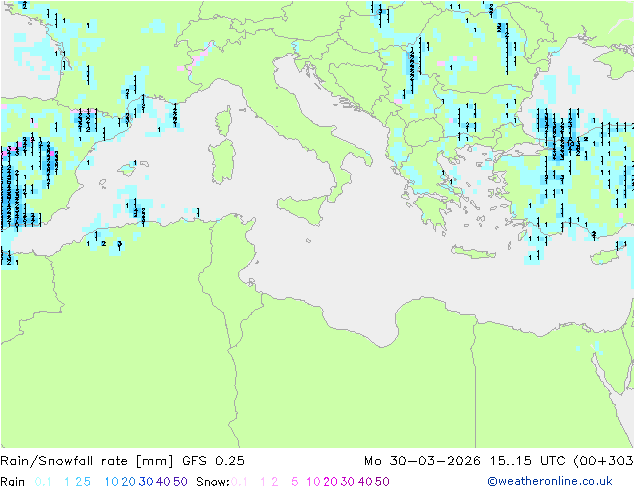The image size is (634, 490).
Task: Select the Rain legend value 30
Action: coord(146,482)
